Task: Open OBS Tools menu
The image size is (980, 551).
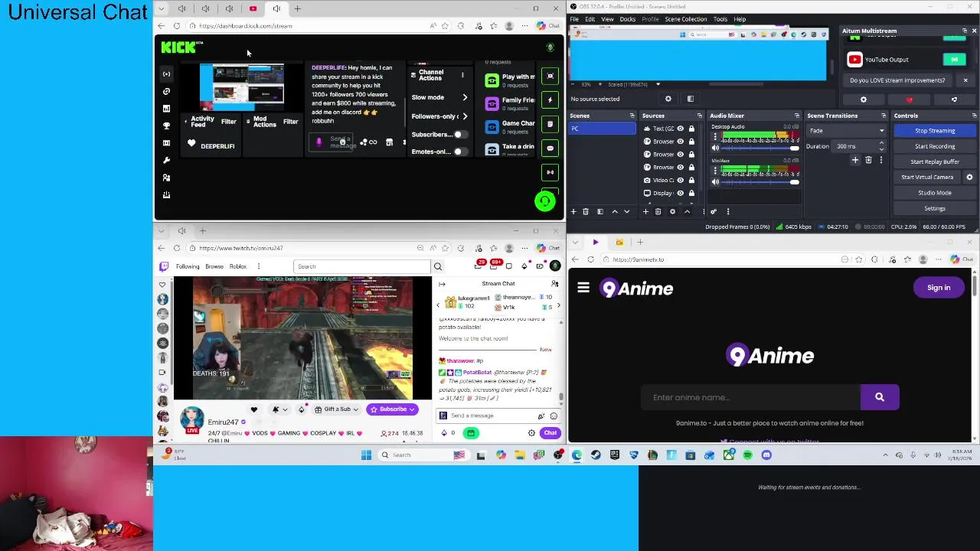Action: pos(720,19)
